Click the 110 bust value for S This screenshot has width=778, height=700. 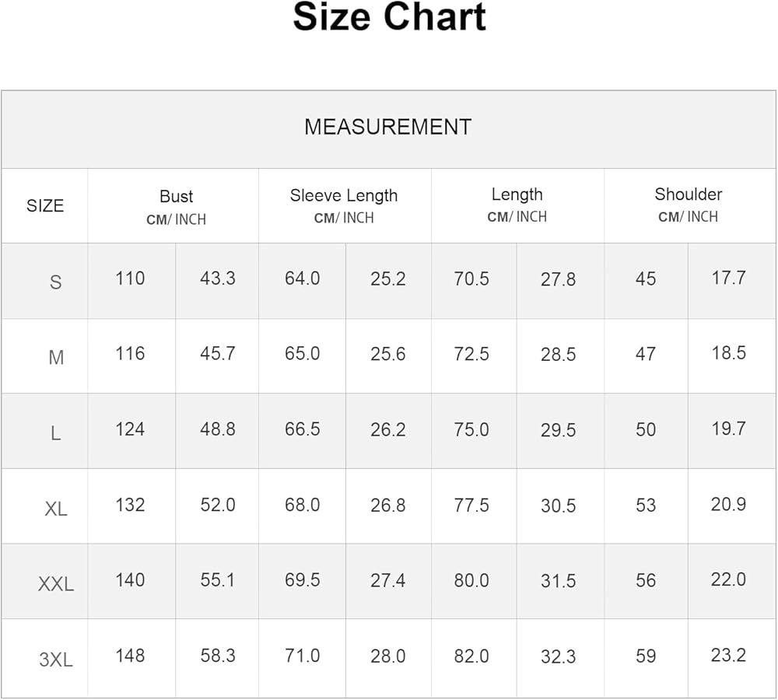tap(130, 278)
